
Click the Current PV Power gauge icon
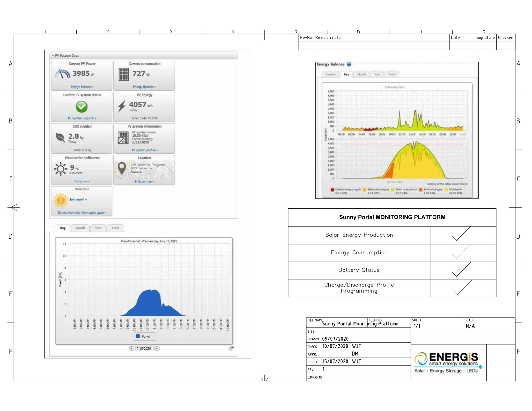click(x=62, y=73)
